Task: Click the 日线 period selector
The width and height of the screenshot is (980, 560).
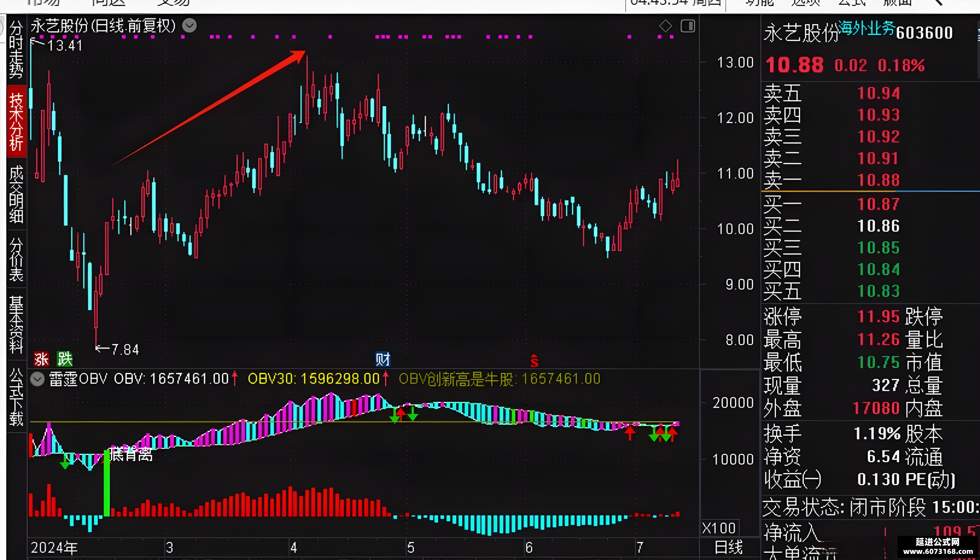Action: [729, 547]
